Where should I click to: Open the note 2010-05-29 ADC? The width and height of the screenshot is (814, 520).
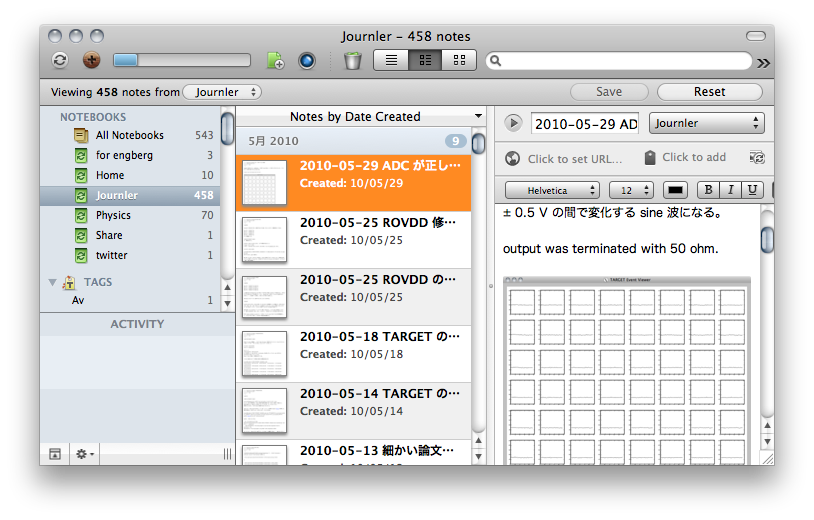click(x=354, y=183)
